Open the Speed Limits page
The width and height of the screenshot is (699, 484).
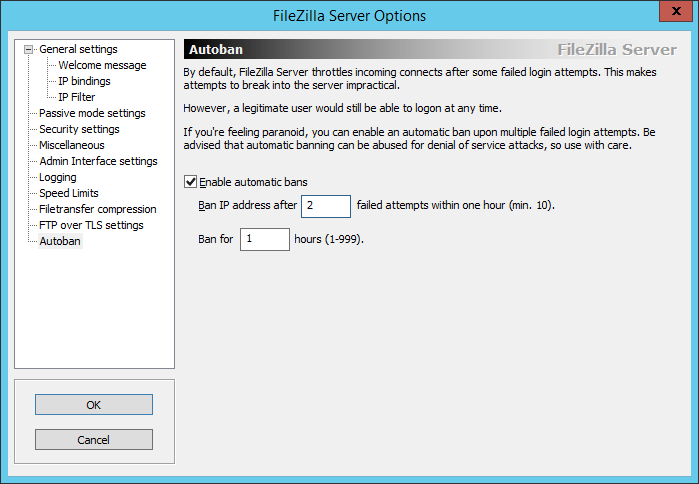point(69,193)
